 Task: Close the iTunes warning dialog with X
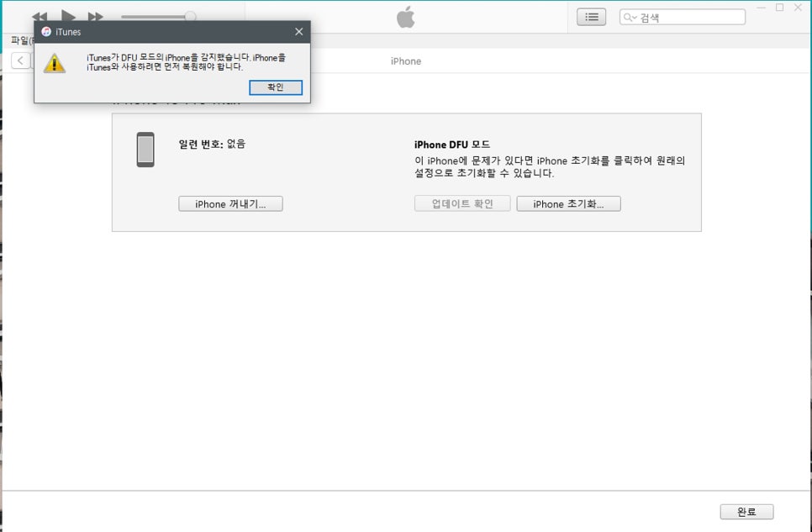298,32
